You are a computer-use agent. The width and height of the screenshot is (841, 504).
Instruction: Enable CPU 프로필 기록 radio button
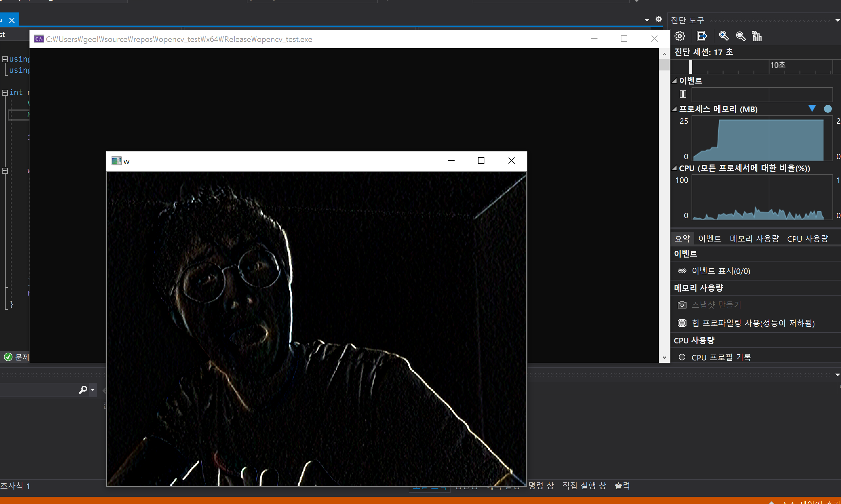coord(682,357)
